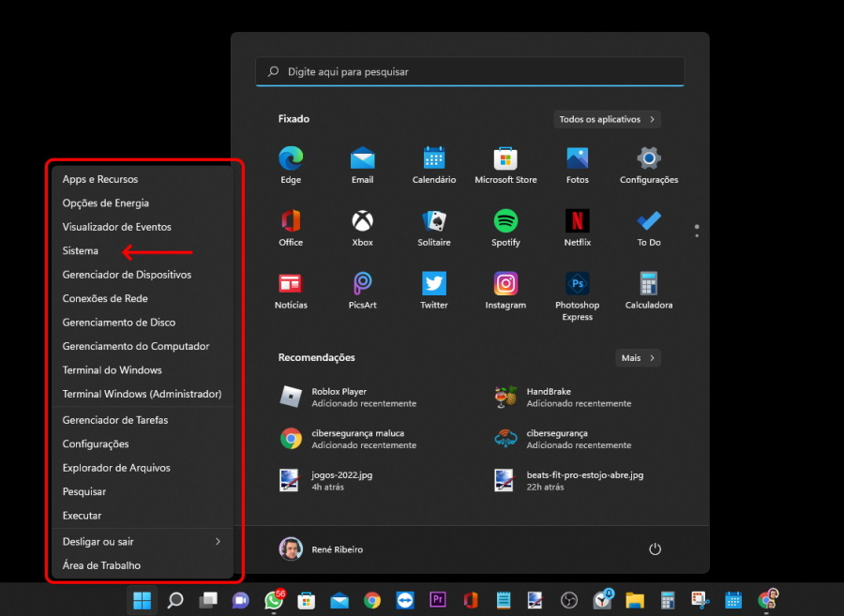Open the Chat (Teams) taskbar icon
Viewport: 844px width, 616px height.
[241, 600]
